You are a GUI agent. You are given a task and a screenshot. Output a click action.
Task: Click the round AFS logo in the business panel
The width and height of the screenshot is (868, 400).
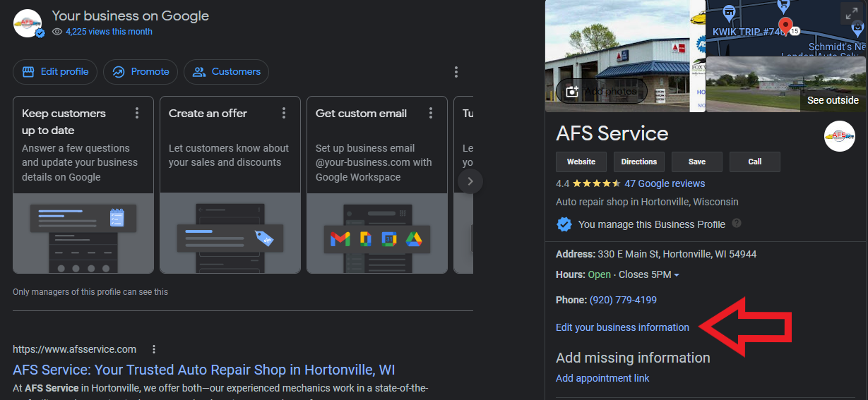[840, 136]
